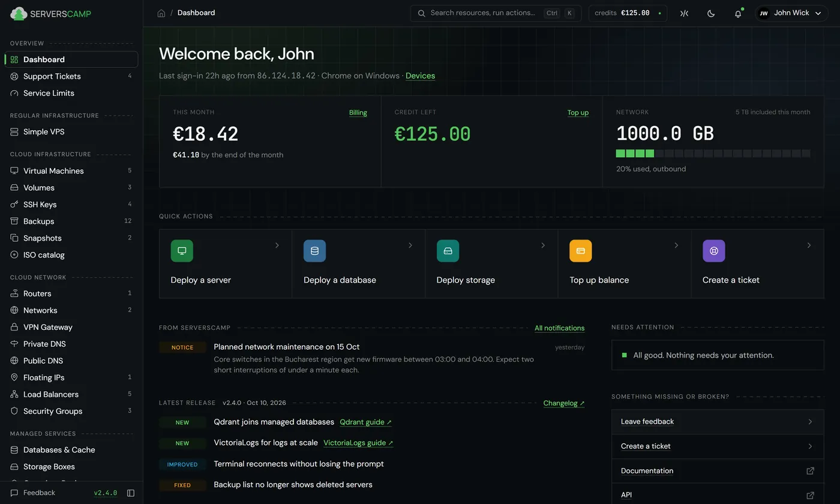Open external link icon for API

tap(810, 496)
